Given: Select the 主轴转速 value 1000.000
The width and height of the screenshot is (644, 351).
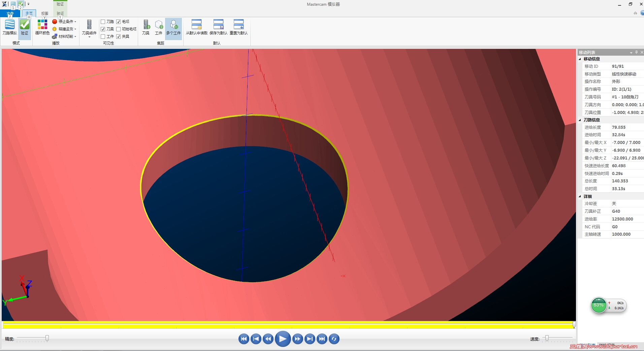Looking at the screenshot, I should (621, 234).
